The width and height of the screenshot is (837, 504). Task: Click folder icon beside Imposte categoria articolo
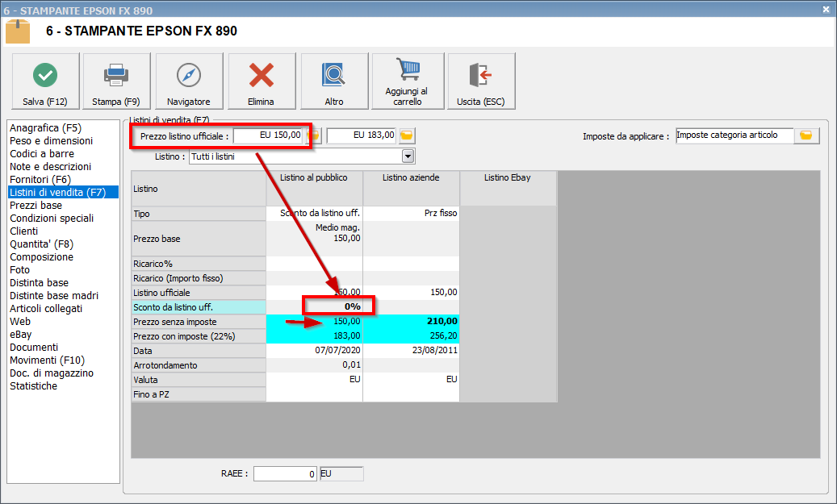coord(806,135)
